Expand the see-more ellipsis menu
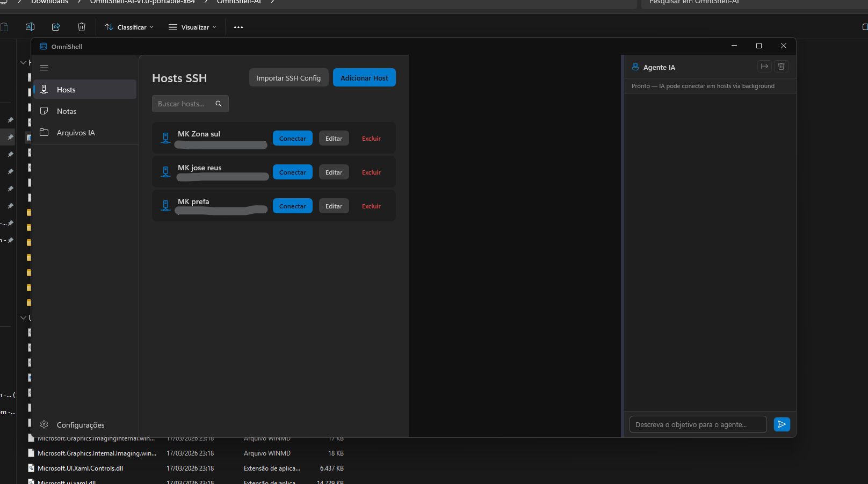The image size is (868, 484). tap(238, 27)
